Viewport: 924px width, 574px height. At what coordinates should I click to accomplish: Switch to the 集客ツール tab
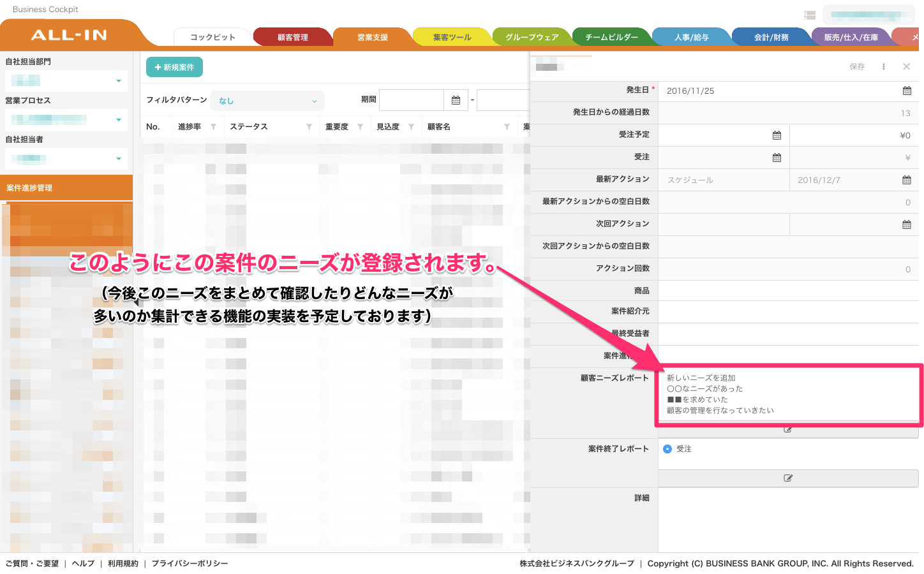click(x=452, y=37)
